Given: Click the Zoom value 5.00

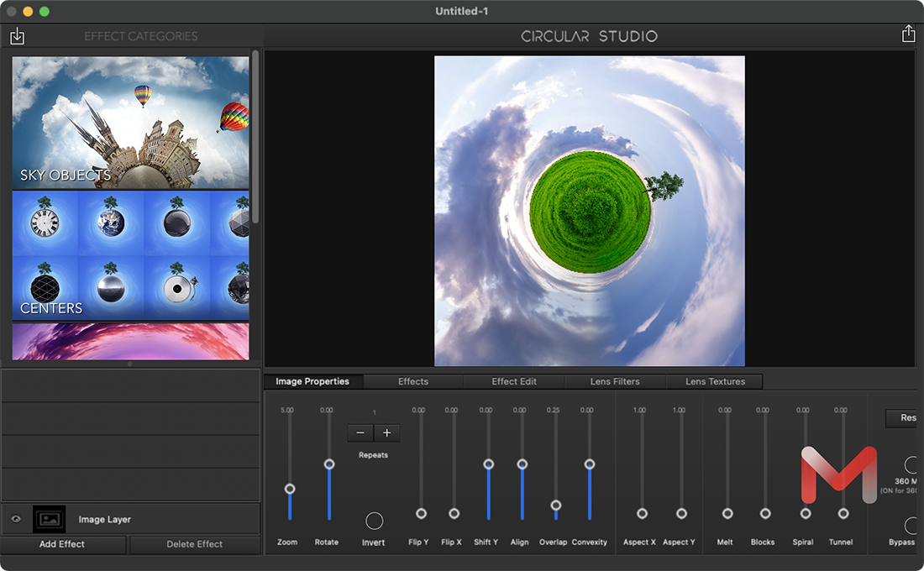Looking at the screenshot, I should pyautogui.click(x=287, y=410).
